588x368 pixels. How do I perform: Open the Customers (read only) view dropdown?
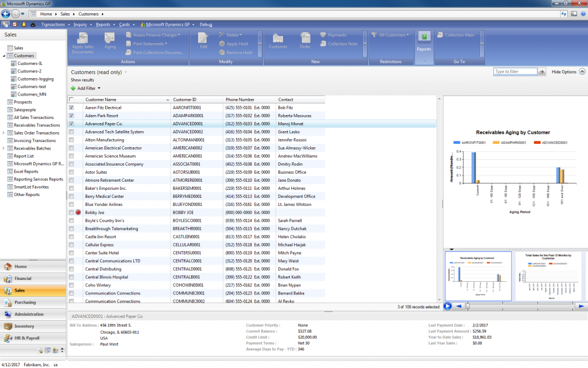(x=126, y=72)
